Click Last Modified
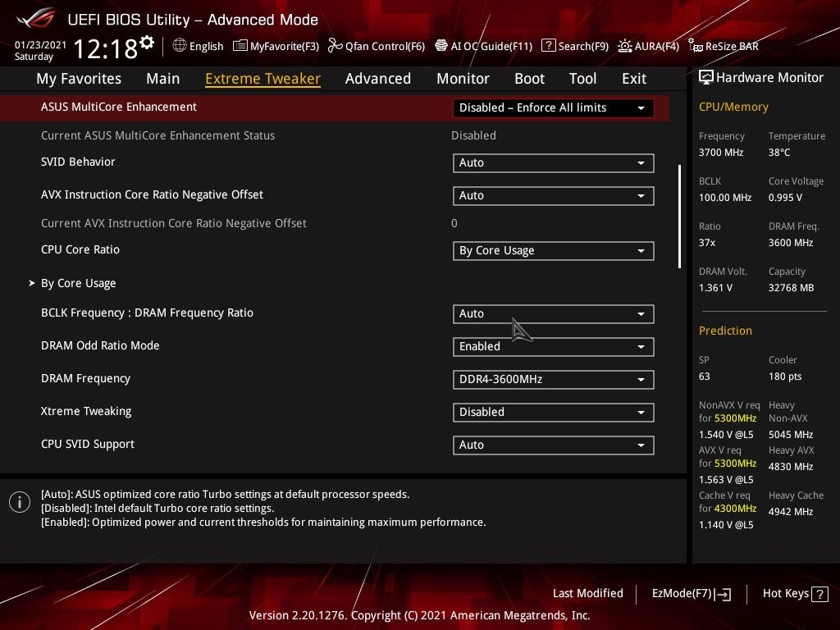This screenshot has width=840, height=630. 587,593
